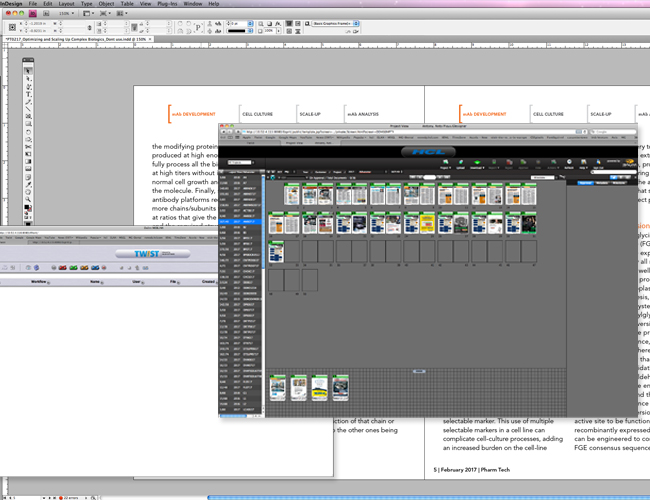Image resolution: width=650 pixels, height=500 pixels.
Task: Click the InDesign horizontal scrollbar at bottom
Action: (428, 497)
